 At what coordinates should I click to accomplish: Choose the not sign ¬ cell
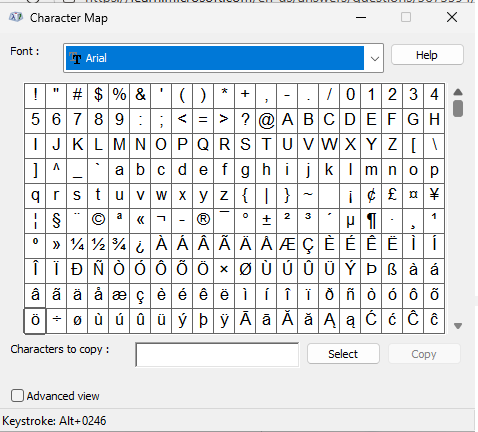[161, 220]
